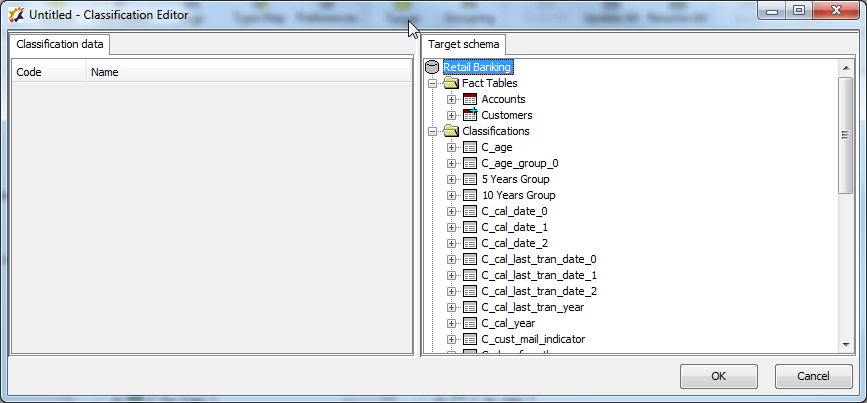Expand the Accounts tree node
The width and height of the screenshot is (867, 403).
(452, 99)
